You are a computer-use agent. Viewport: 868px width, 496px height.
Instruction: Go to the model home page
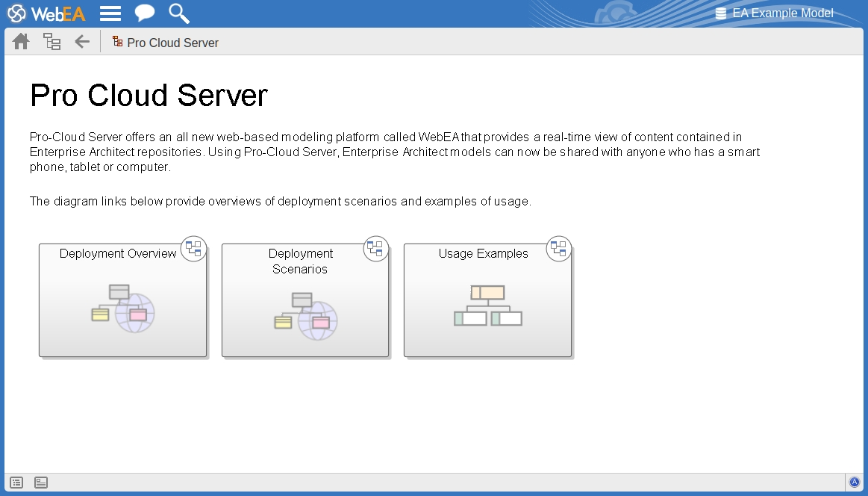(x=21, y=42)
